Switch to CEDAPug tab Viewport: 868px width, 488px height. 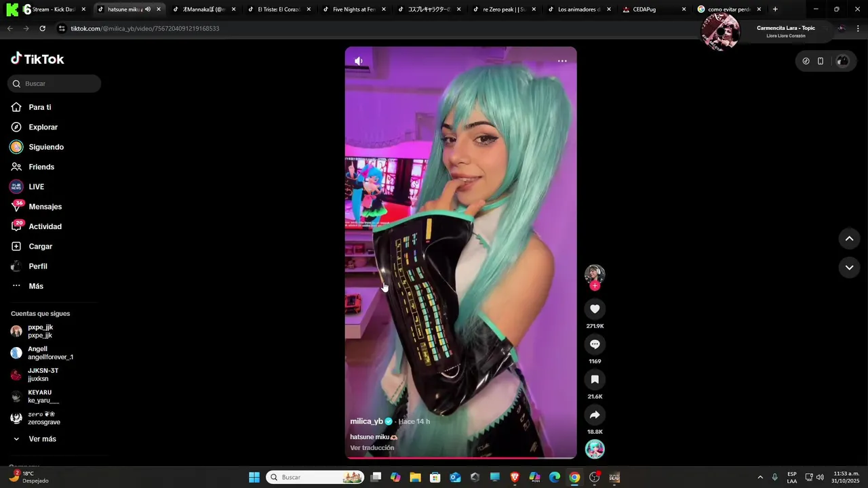(654, 9)
